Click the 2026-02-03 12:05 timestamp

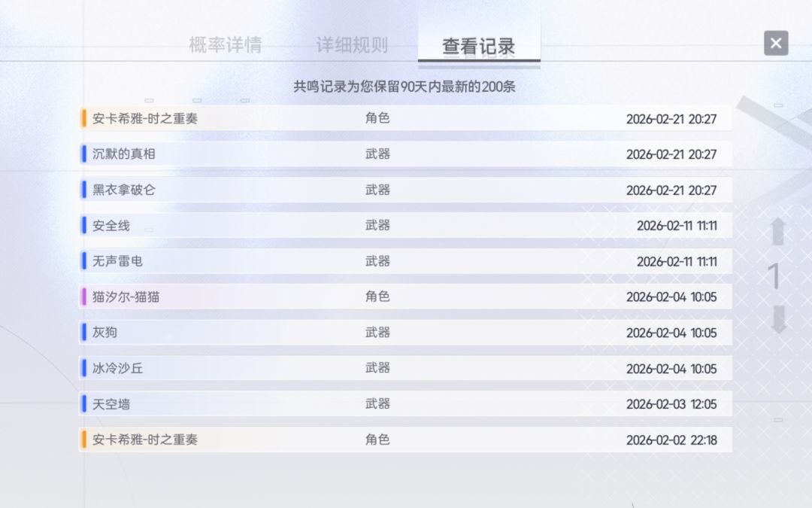click(x=671, y=404)
